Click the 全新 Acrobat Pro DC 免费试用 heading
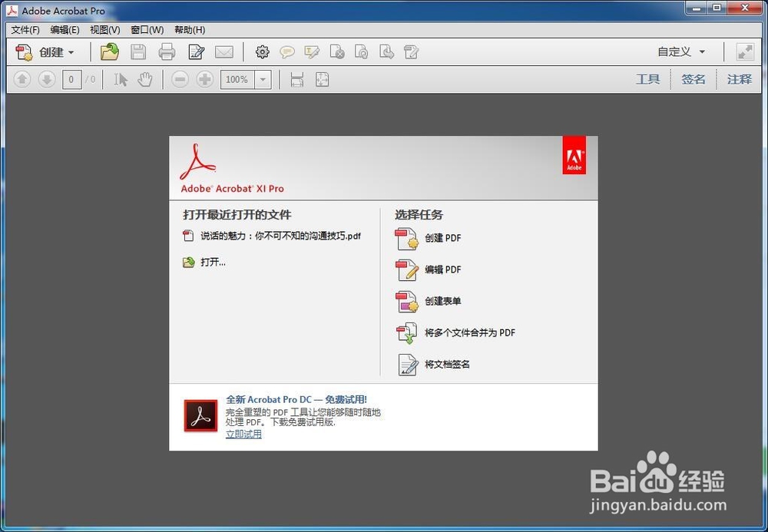The image size is (768, 532). (x=296, y=399)
